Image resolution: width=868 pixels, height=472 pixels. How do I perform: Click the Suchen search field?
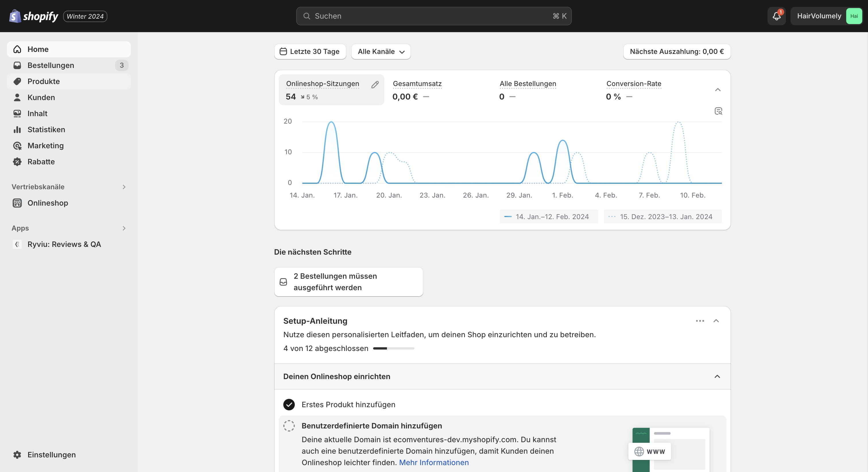click(433, 16)
